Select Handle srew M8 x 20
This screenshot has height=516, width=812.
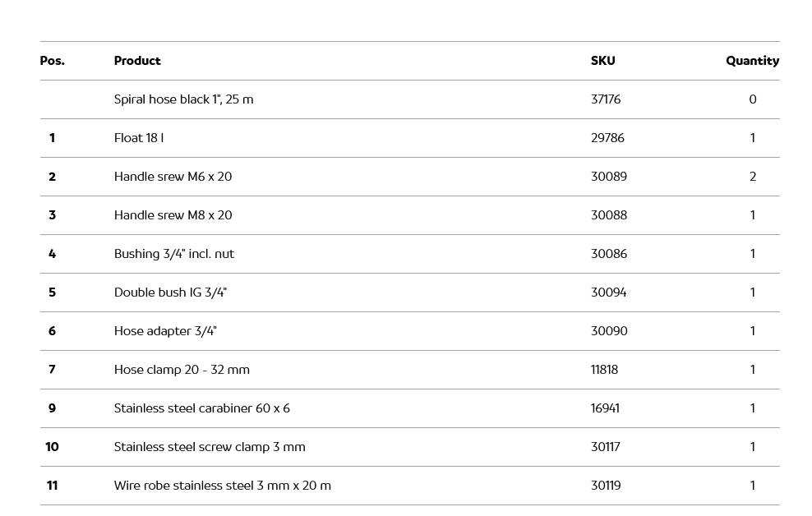tap(173, 215)
